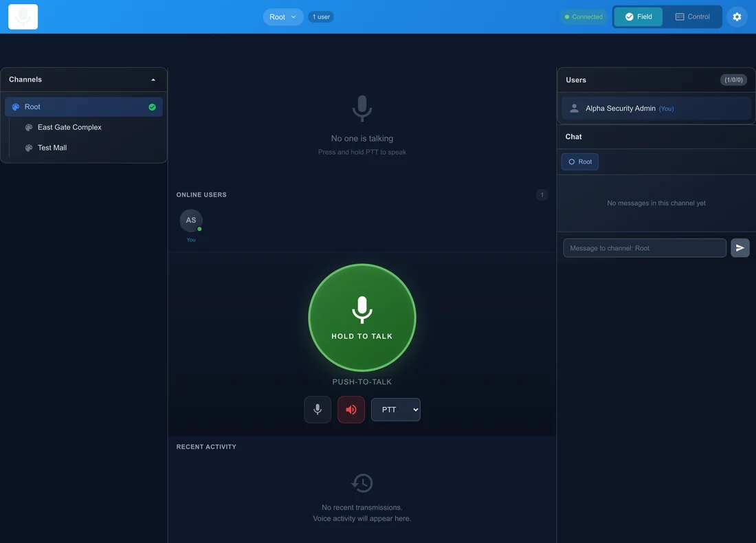The image size is (756, 543).
Task: Click the East Gate Complex channel icon
Action: (29, 127)
